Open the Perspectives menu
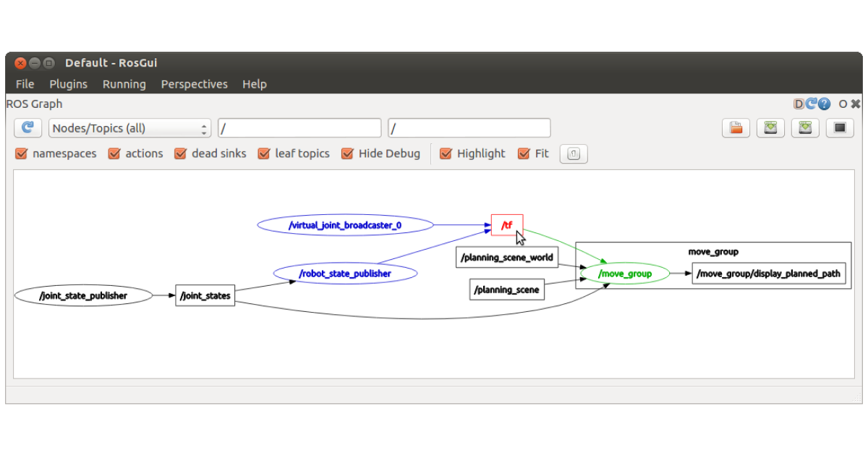The height and width of the screenshot is (456, 868). (194, 84)
